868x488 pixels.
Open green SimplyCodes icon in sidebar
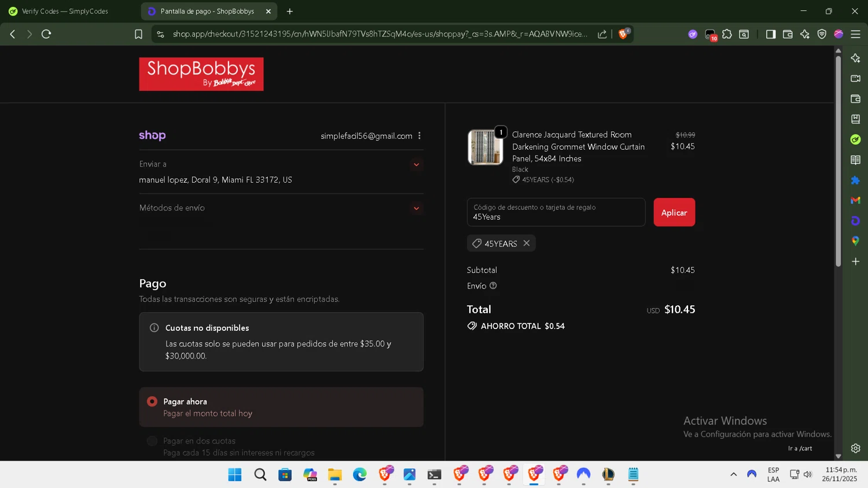(856, 139)
